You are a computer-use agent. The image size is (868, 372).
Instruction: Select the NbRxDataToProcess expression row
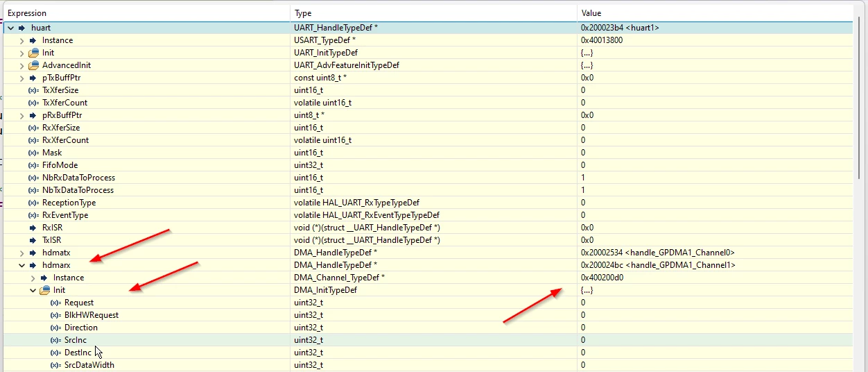tap(428, 178)
